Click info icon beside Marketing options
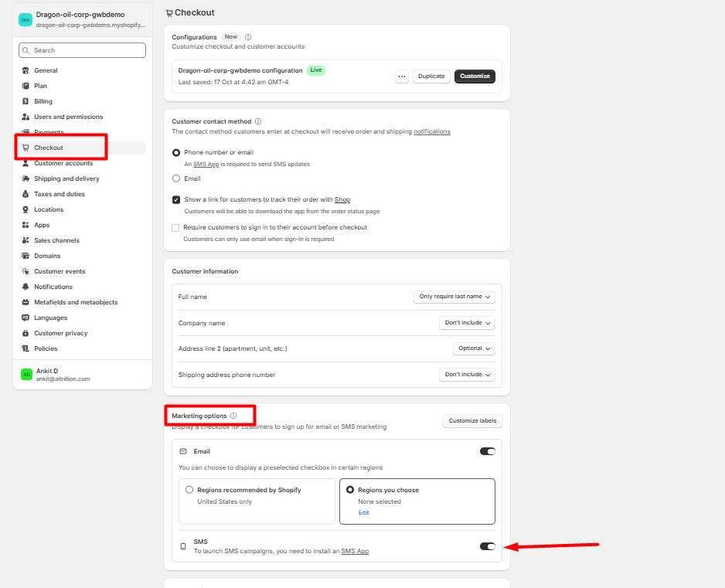Screen dimensions: 725x588 233,416
